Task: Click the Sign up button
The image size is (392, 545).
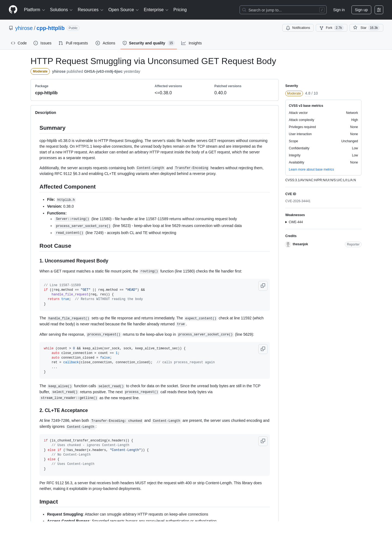Action: click(x=361, y=10)
